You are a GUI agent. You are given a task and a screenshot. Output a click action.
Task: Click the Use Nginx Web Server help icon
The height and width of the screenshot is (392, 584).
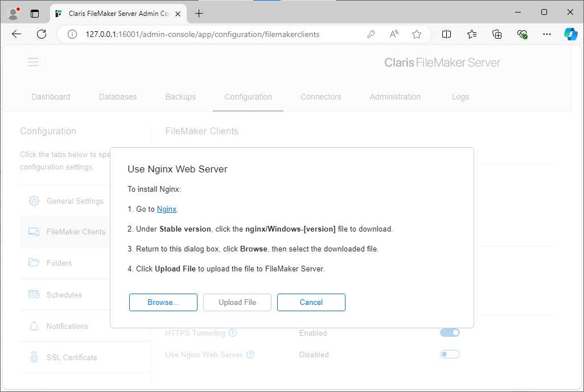pos(250,354)
